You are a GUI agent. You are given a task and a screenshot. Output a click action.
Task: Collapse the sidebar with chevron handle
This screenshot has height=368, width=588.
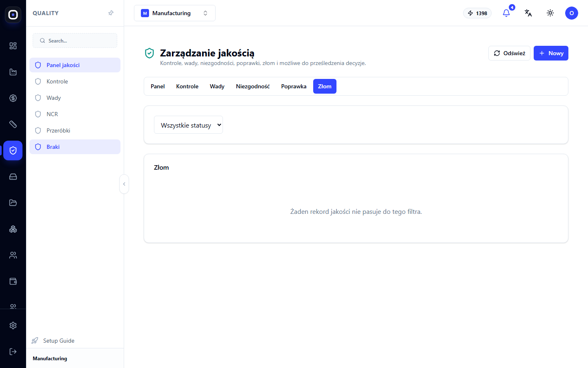(x=124, y=184)
